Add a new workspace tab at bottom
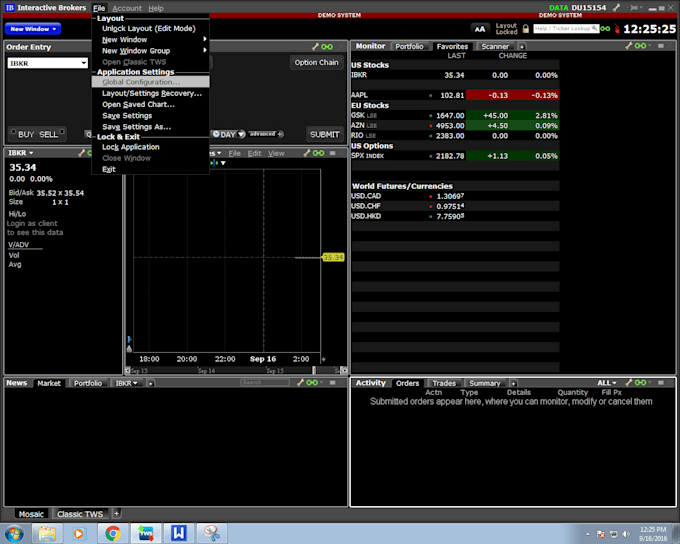The width and height of the screenshot is (680, 544). click(x=116, y=514)
